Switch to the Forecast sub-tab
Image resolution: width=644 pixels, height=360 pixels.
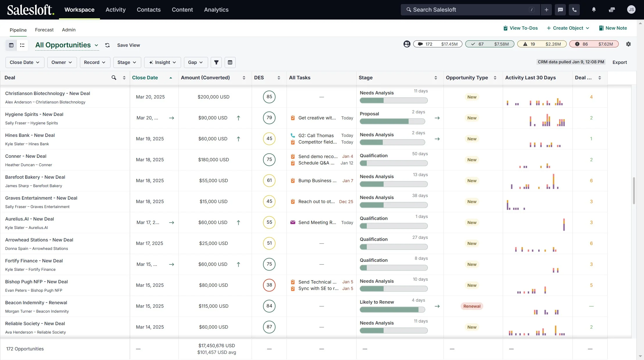tap(44, 30)
